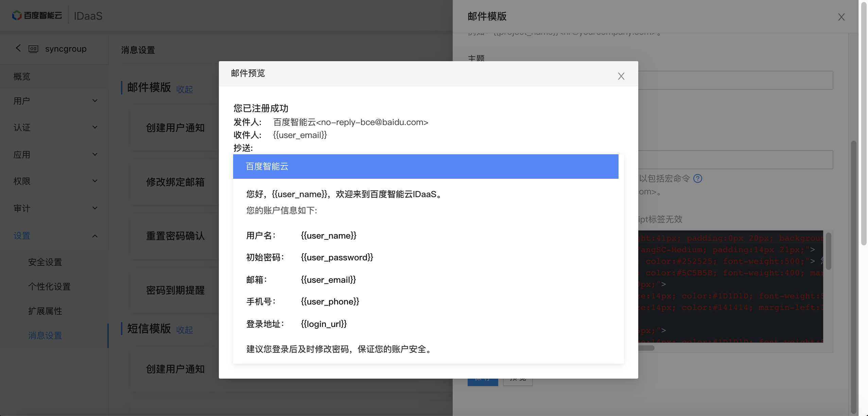Go back using the arrow beside syncgroup
Image resolution: width=868 pixels, height=416 pixels.
pos(18,48)
